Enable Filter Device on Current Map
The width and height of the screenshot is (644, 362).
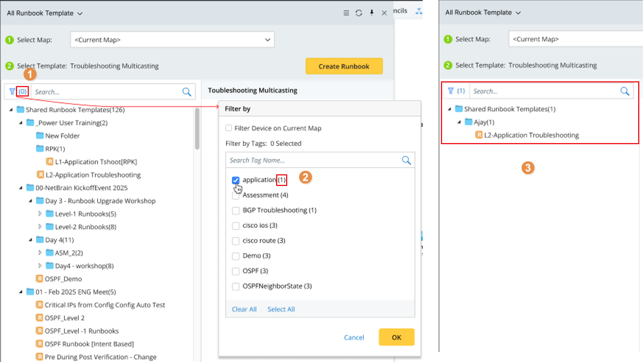coord(229,128)
